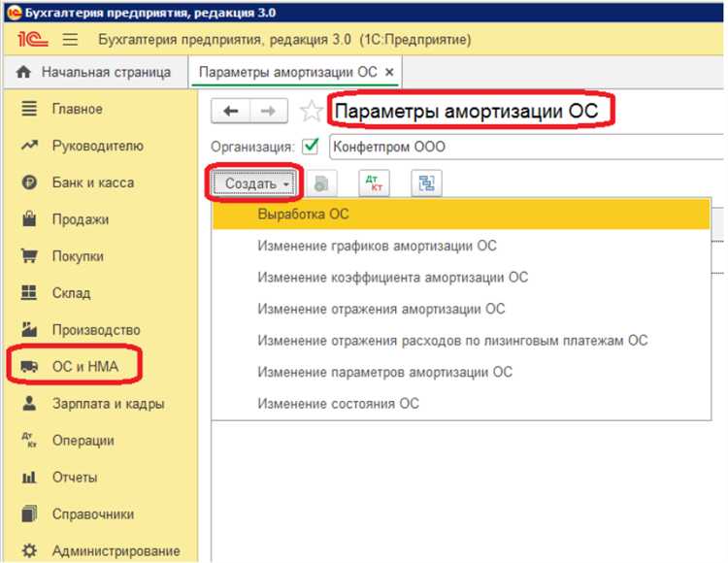Screen dimensions: 728x563
Task: Click the copy document toolbar icon
Action: point(321,183)
